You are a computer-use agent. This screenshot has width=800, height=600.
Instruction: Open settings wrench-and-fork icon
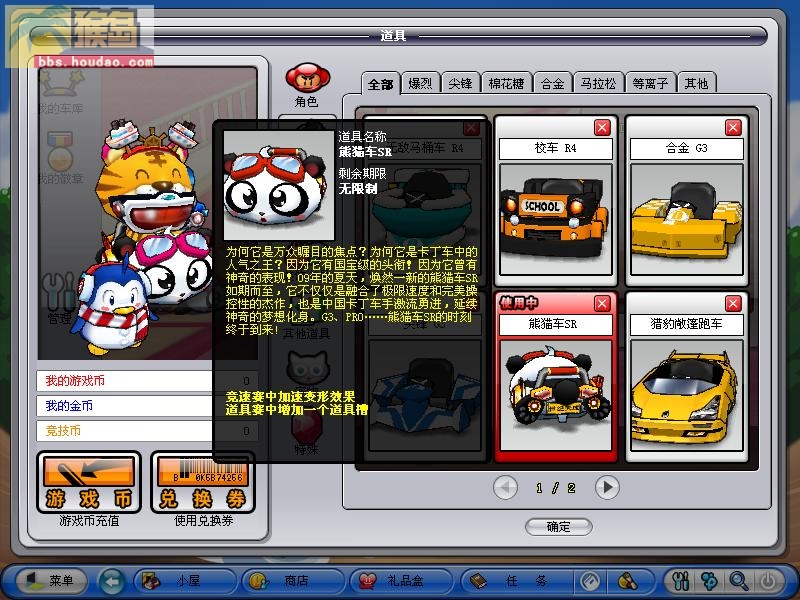coord(681,581)
